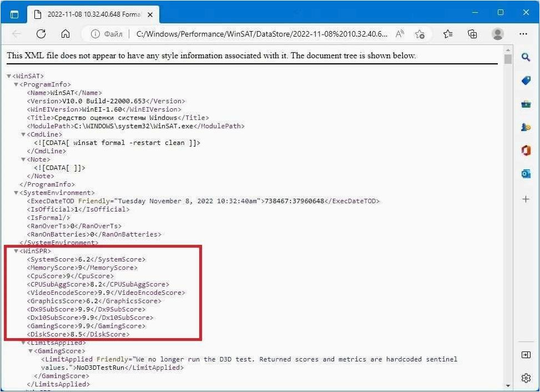Collapse the LimitsApplied node
540x392 pixels.
(23, 343)
